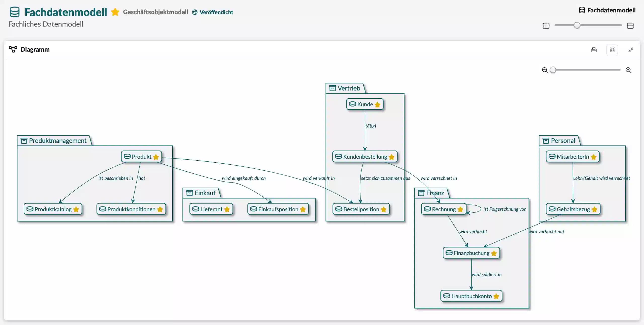Click the Personal package box icon
The image size is (644, 325).
[x=546, y=140]
